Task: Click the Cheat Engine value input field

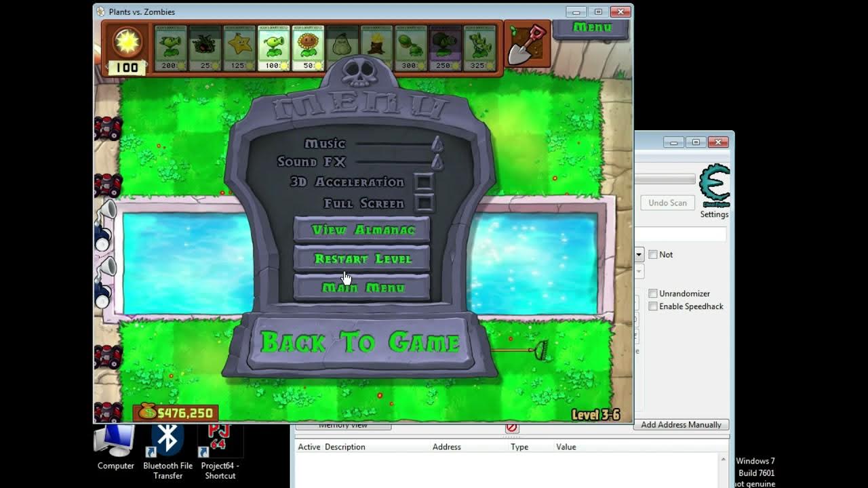Action: tap(680, 234)
